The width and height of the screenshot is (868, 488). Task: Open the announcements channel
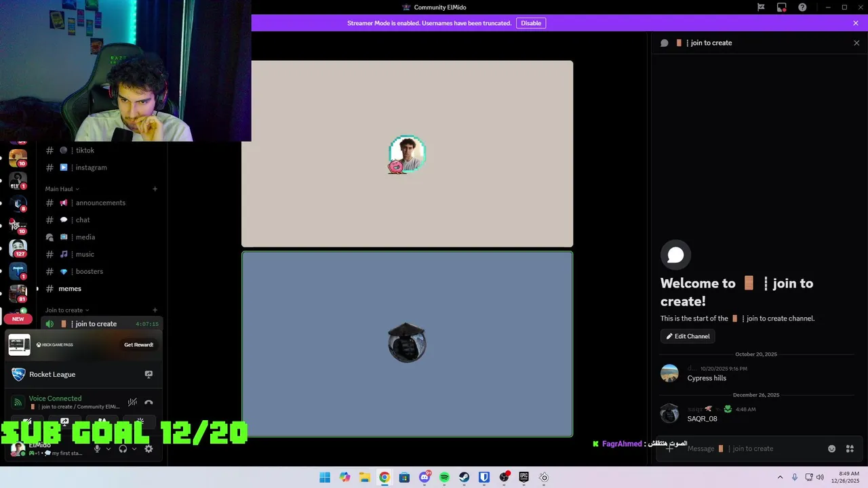click(102, 203)
